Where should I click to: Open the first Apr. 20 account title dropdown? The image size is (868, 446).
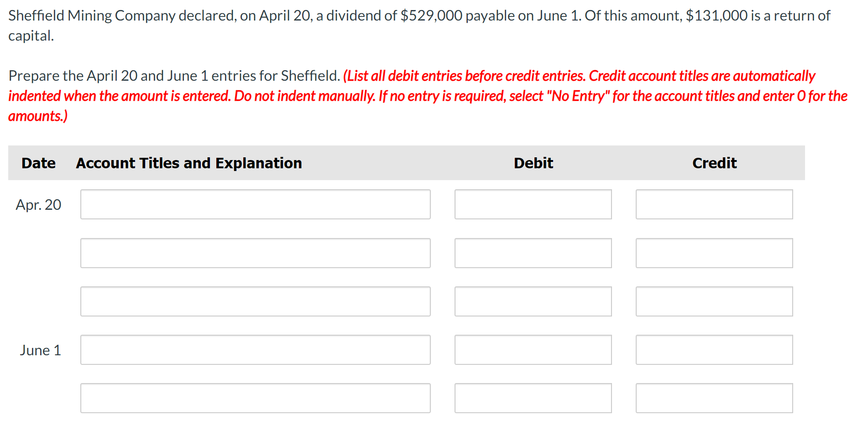(x=256, y=204)
